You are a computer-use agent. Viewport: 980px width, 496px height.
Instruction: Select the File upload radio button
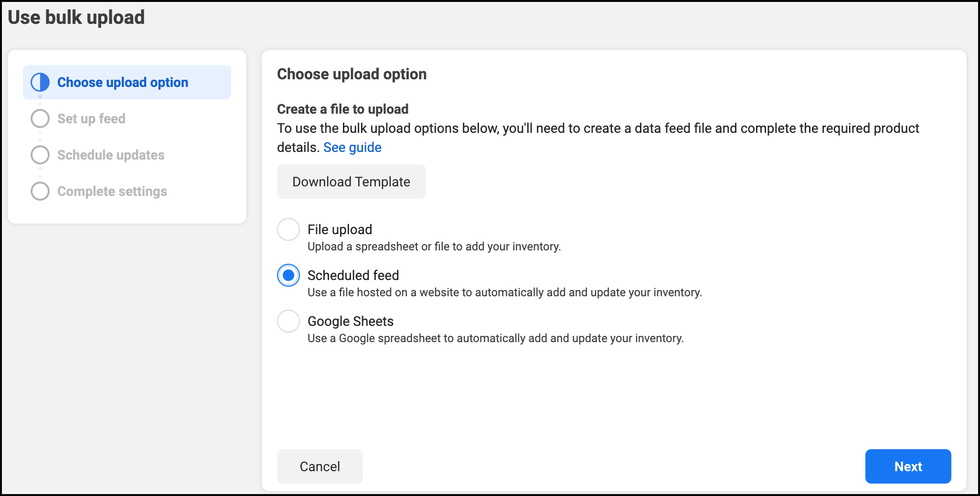coord(288,229)
